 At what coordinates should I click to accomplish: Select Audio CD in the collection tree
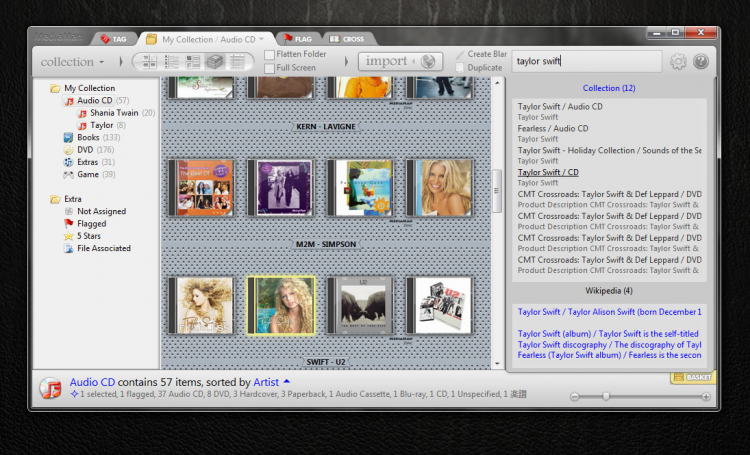click(x=95, y=100)
